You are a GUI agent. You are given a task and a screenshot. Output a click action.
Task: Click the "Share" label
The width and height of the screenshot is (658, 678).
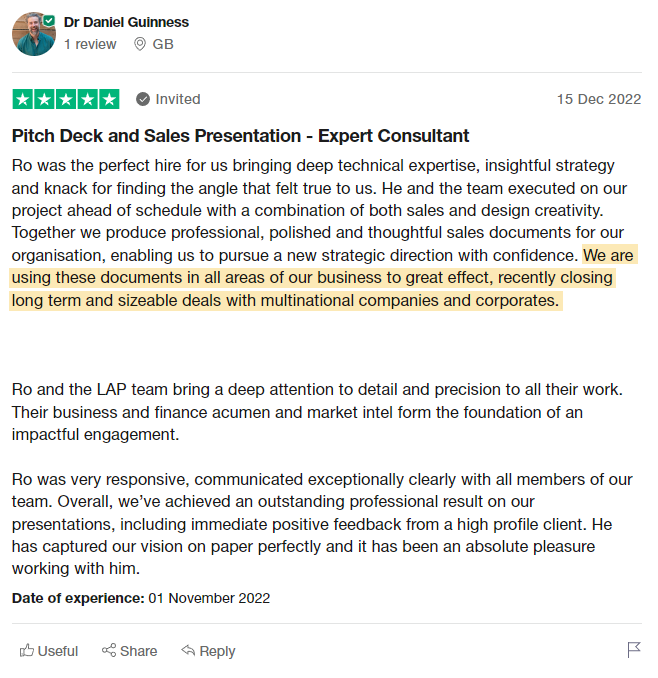click(139, 651)
